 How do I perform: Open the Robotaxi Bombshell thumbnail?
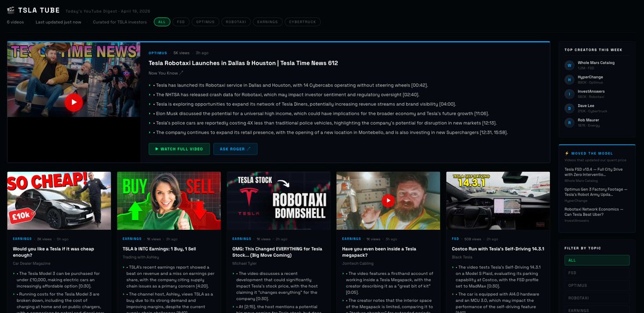278,201
